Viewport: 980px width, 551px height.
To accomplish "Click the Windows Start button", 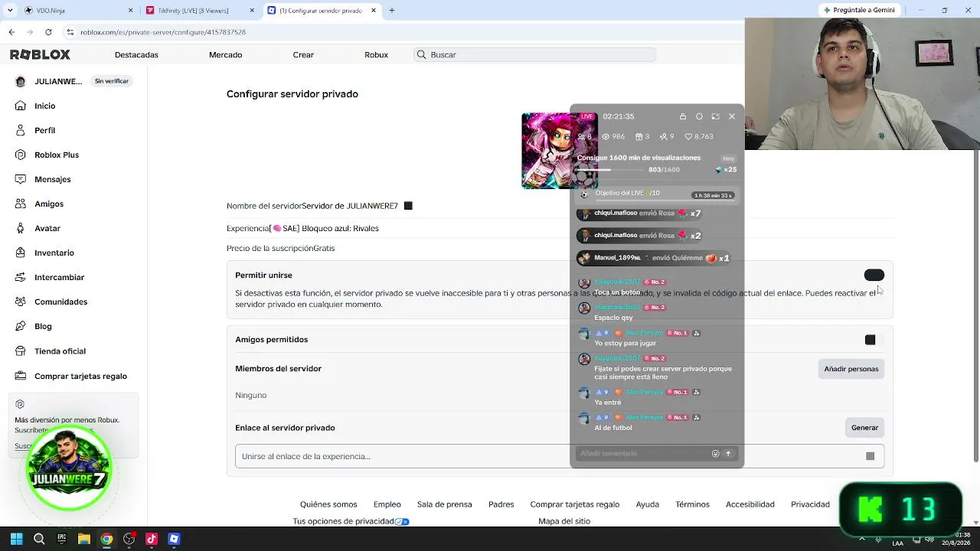I will click(x=16, y=539).
